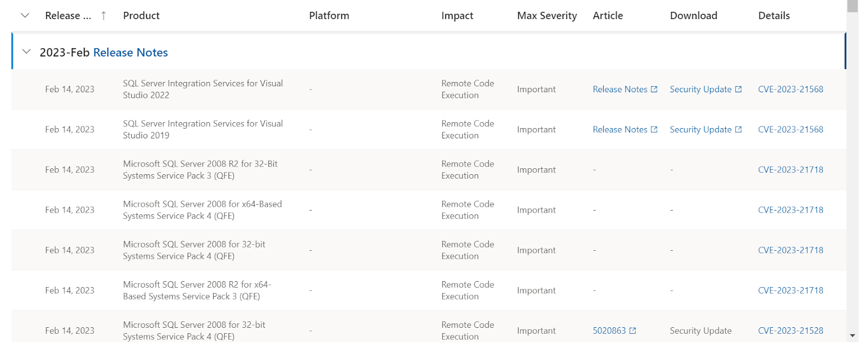Open CVE-2023-21528 details link
Image resolution: width=868 pixels, height=343 pixels.
pos(790,331)
